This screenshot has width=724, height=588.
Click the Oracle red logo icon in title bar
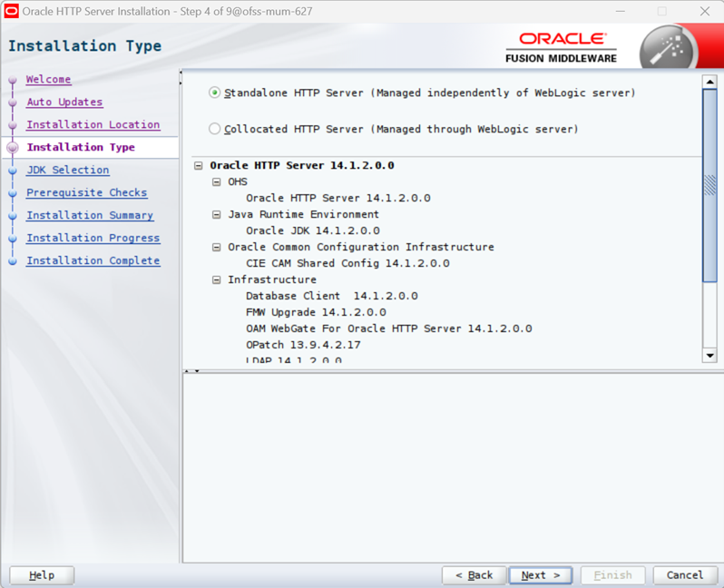(11, 11)
